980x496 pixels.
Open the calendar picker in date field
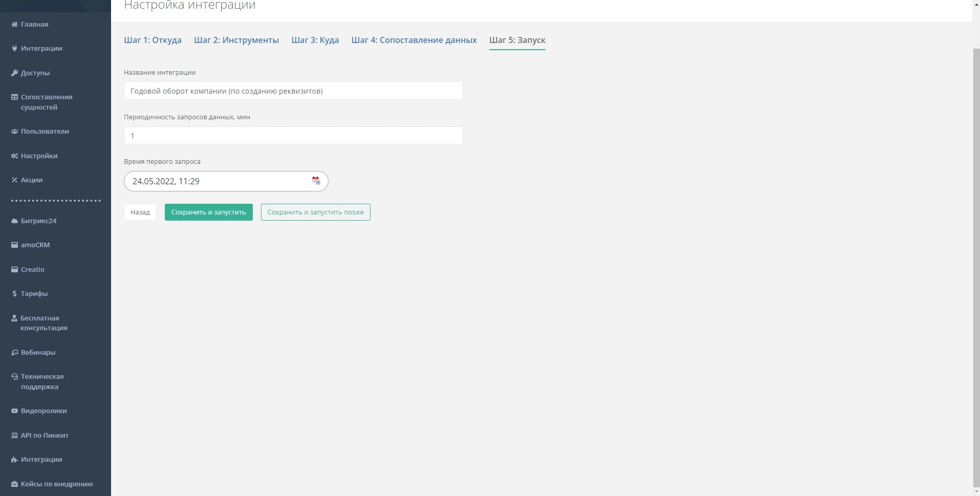pyautogui.click(x=316, y=181)
